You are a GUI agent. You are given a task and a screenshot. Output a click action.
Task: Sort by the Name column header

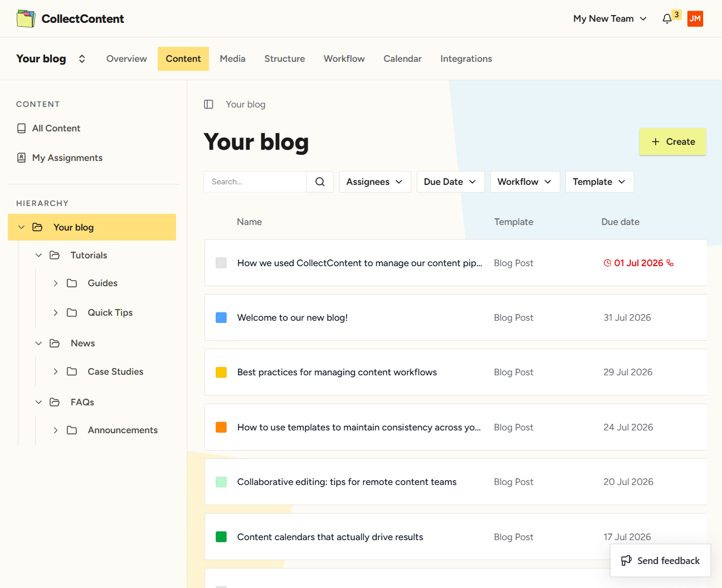pyautogui.click(x=249, y=222)
